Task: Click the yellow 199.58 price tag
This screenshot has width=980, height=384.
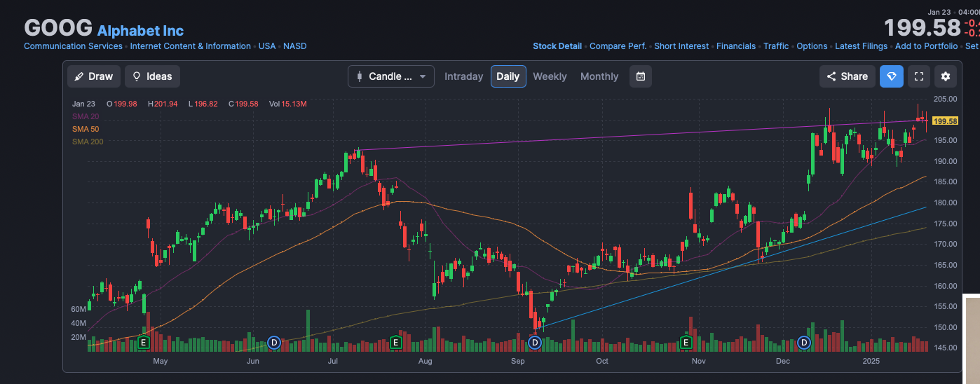Action: (946, 121)
